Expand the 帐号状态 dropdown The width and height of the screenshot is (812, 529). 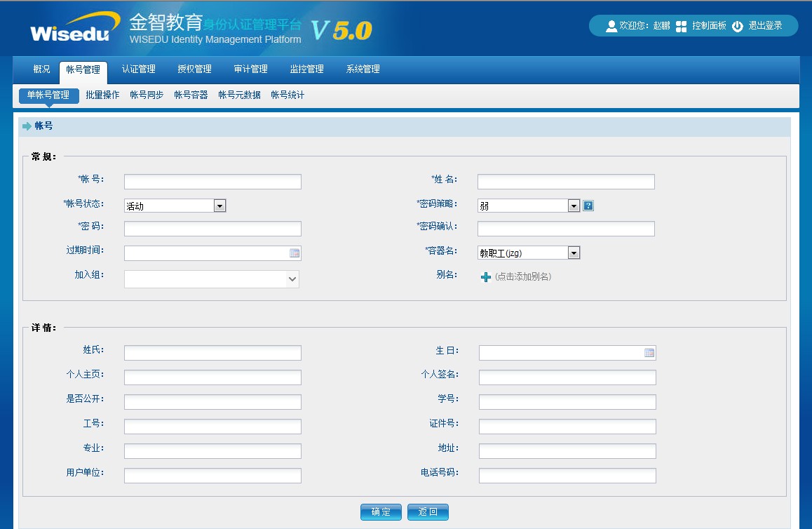tap(219, 206)
